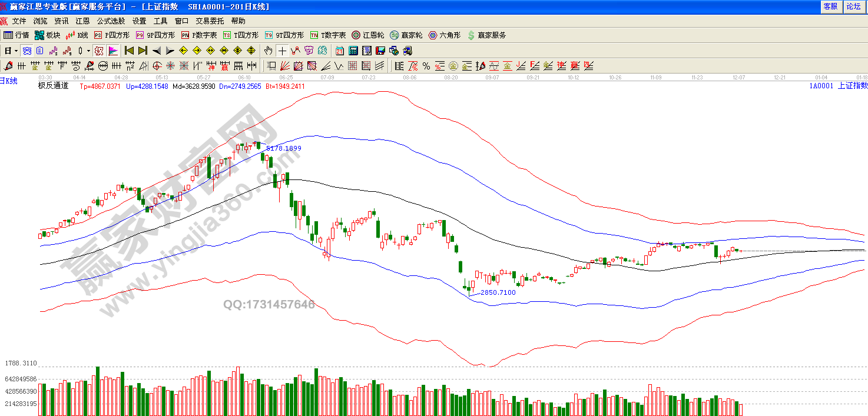Expand the 日 period dropdown arrow
This screenshot has width=868, height=416.
pyautogui.click(x=16, y=51)
